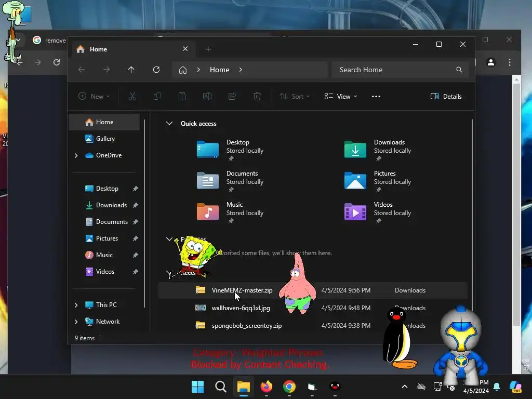Viewport: 532px width, 399px height.
Task: Open the See more three-dots menu
Action: (376, 96)
